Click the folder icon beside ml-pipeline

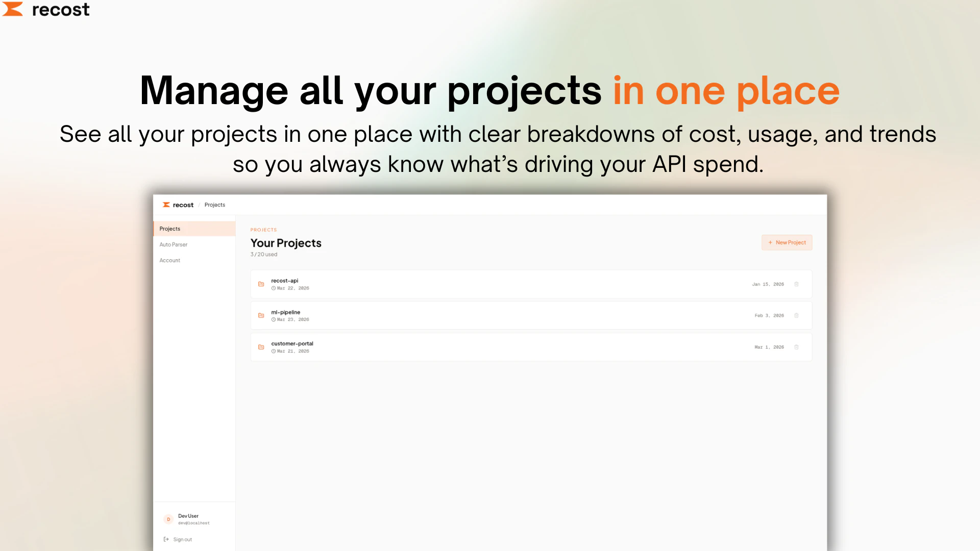click(261, 315)
